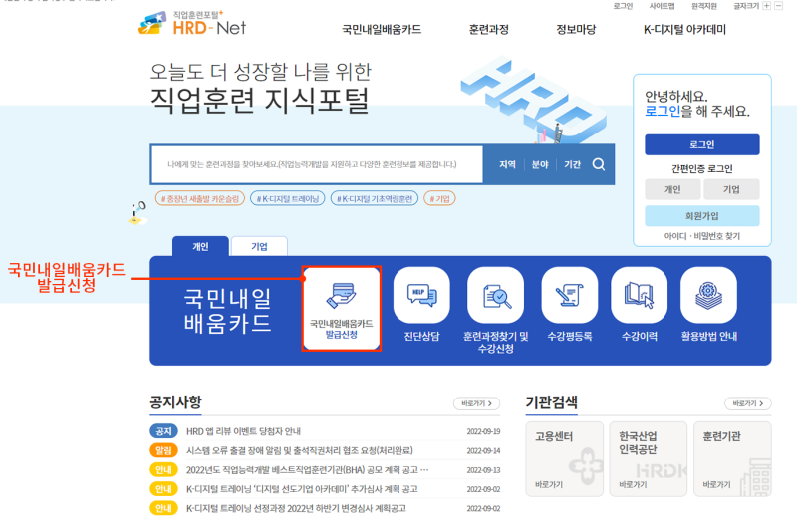The width and height of the screenshot is (797, 532).
Task: Open the 진단상담 help icon
Action: [x=421, y=295]
